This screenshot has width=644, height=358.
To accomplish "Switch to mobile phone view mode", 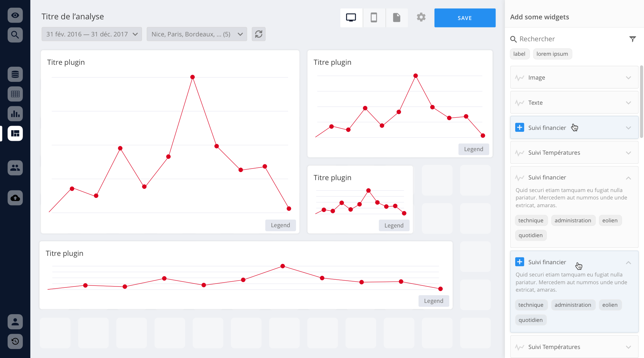I will [374, 18].
